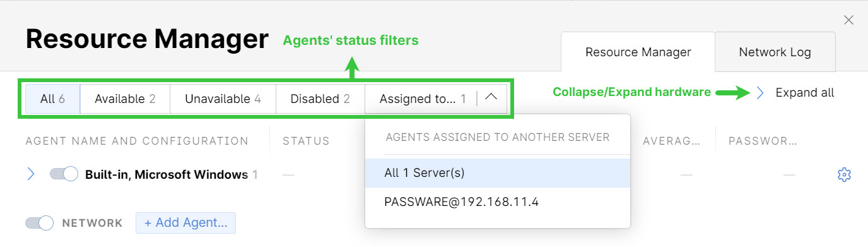Filter agents by All 6
The width and height of the screenshot is (868, 247).
[52, 99]
